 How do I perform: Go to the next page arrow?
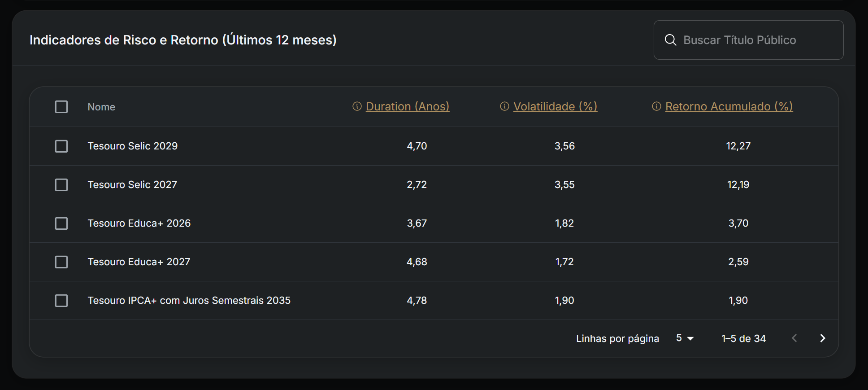822,338
